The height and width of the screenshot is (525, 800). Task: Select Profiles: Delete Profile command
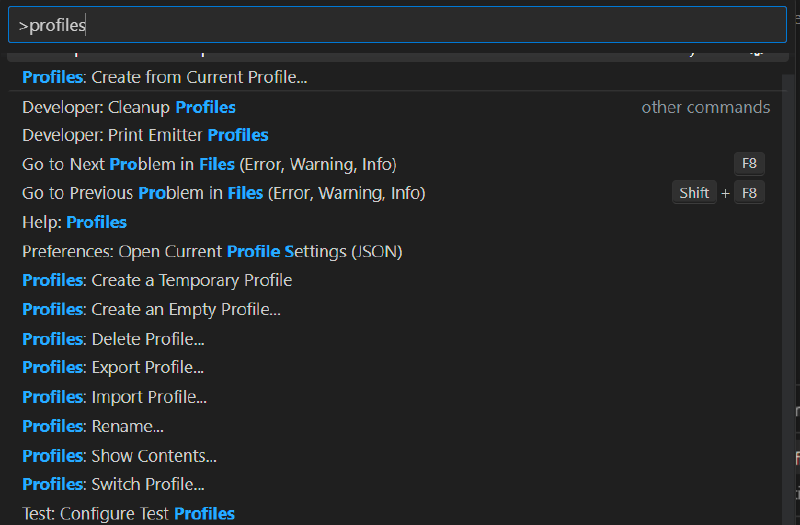pos(113,339)
